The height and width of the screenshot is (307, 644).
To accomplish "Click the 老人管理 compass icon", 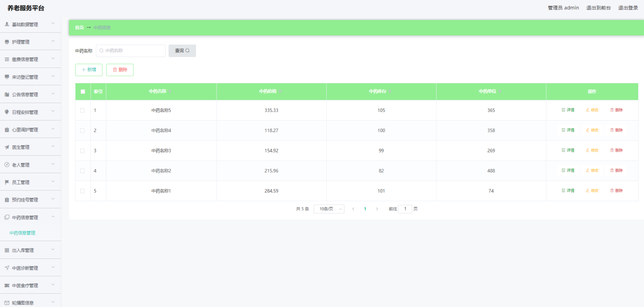I will click(7, 165).
